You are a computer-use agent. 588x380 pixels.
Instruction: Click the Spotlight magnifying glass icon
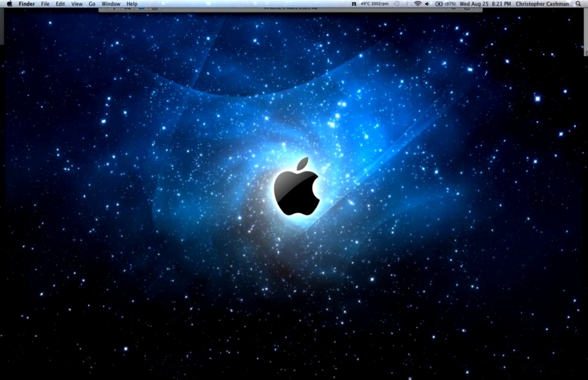[579, 4]
